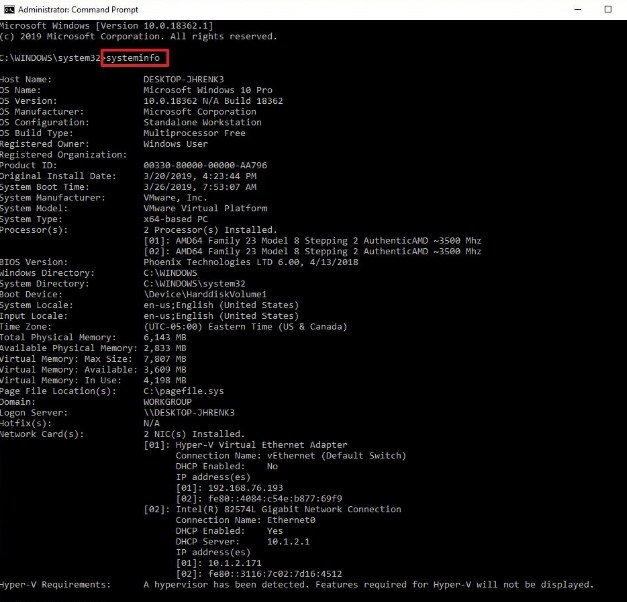Click the vEthernet (Default Switch) connection name
Screen dimensions: 627x602
(336, 456)
